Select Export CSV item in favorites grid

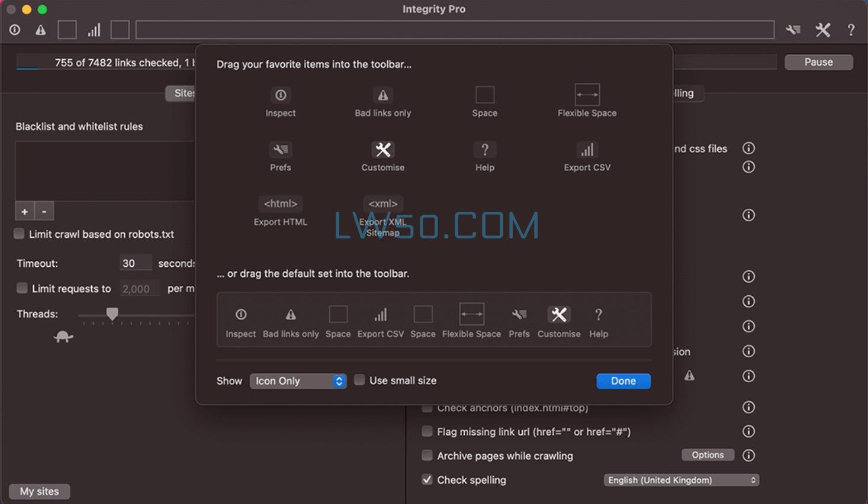point(587,157)
